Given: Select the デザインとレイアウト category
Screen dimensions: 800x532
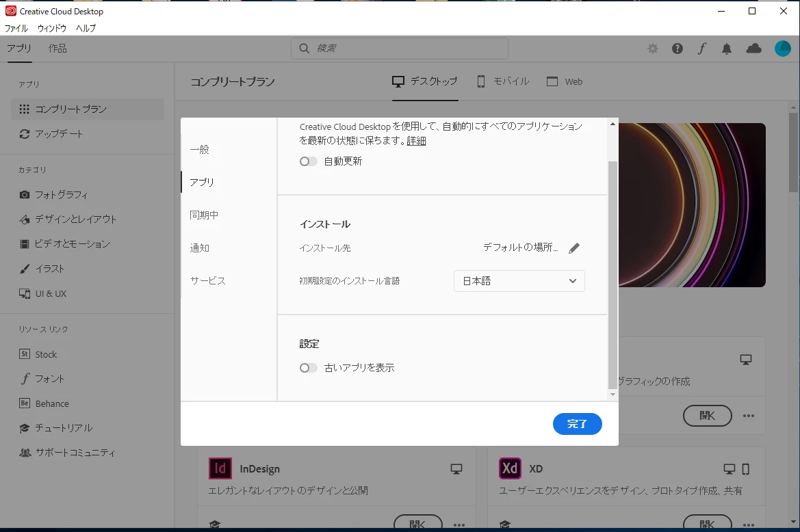Looking at the screenshot, I should pyautogui.click(x=68, y=219).
